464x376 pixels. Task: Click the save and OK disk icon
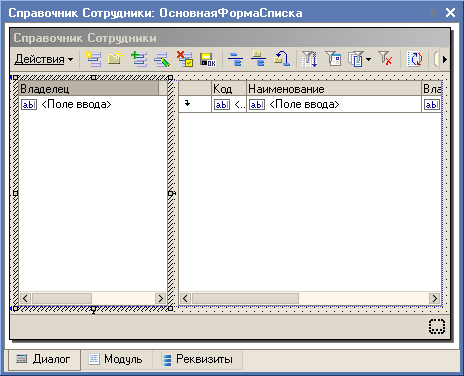[x=207, y=59]
